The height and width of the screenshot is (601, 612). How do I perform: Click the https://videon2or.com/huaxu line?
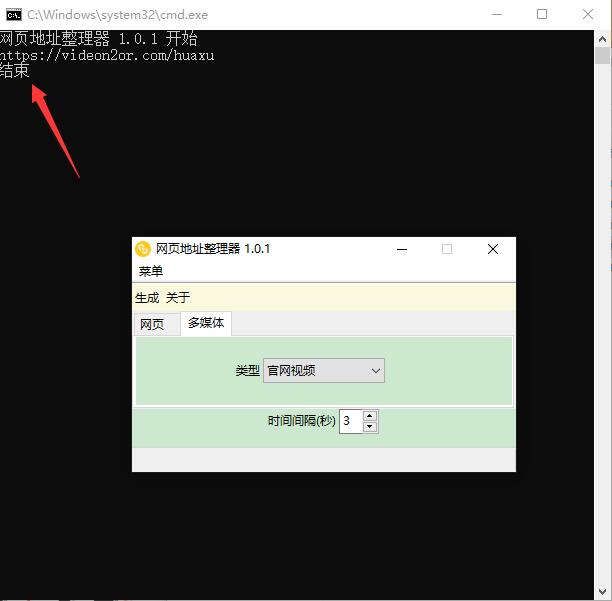click(107, 55)
